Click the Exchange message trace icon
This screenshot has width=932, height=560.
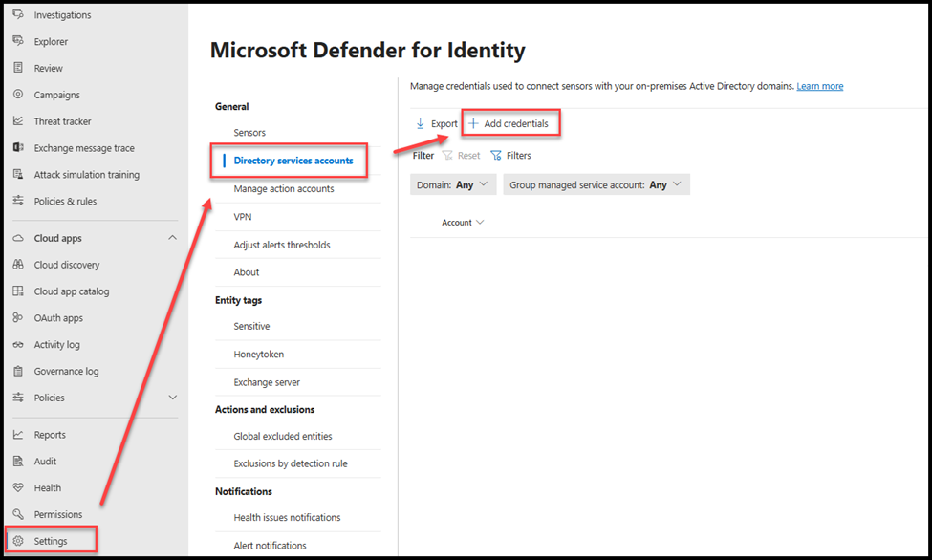18,147
